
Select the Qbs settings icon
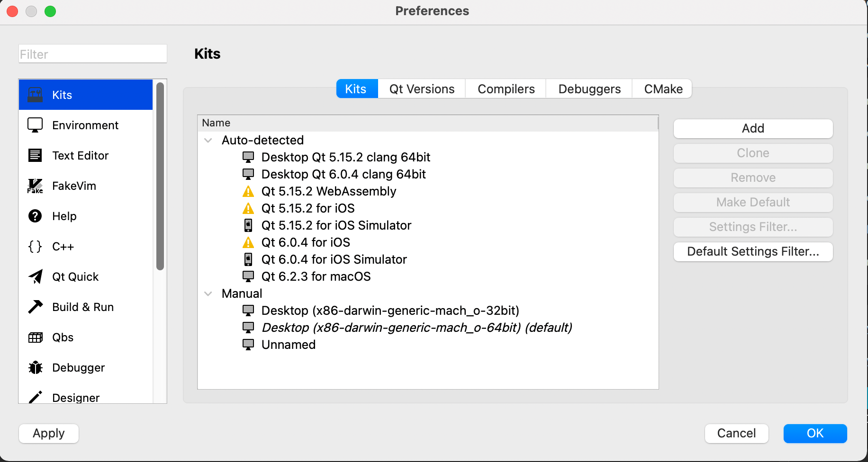click(35, 337)
